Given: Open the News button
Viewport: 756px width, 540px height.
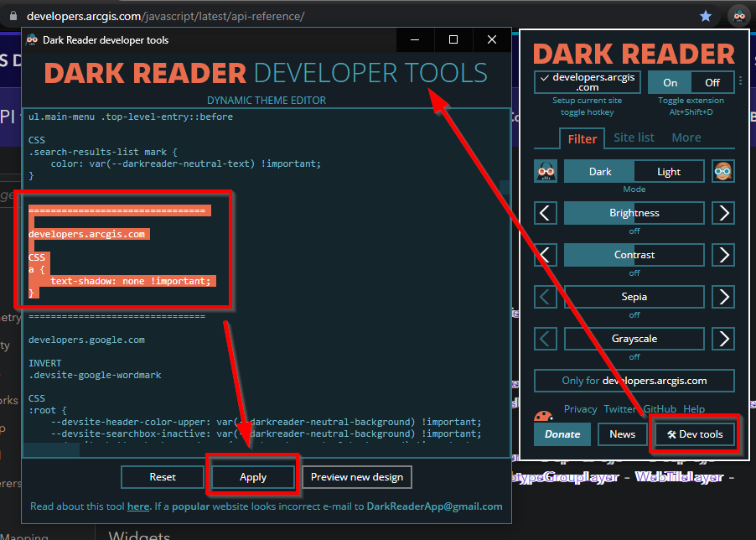Looking at the screenshot, I should [x=622, y=434].
